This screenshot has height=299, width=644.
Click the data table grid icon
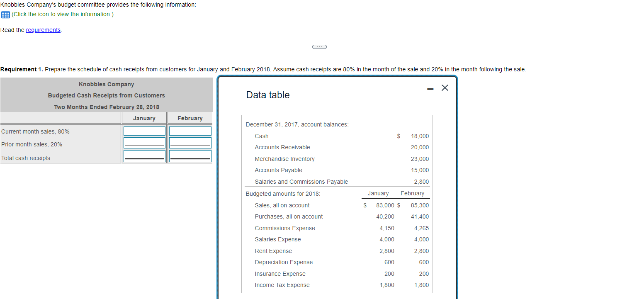(x=5, y=15)
